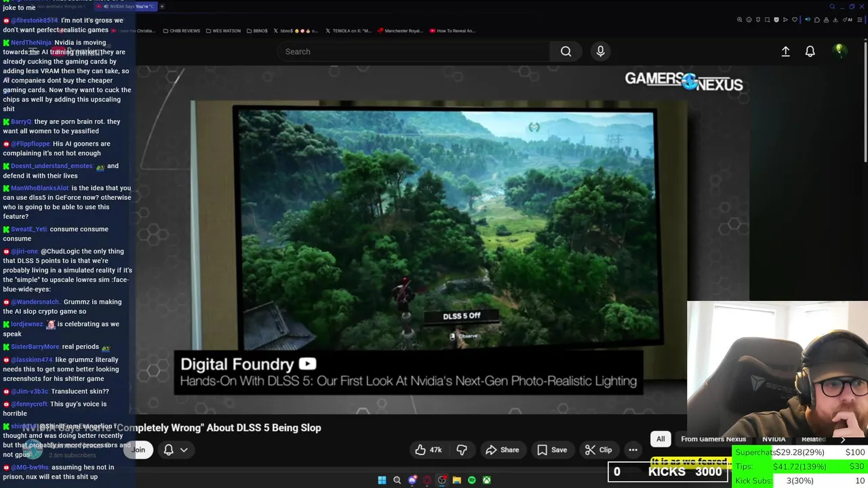Viewport: 868px width, 488px height.
Task: Select the Related filter chip
Action: pos(814,439)
